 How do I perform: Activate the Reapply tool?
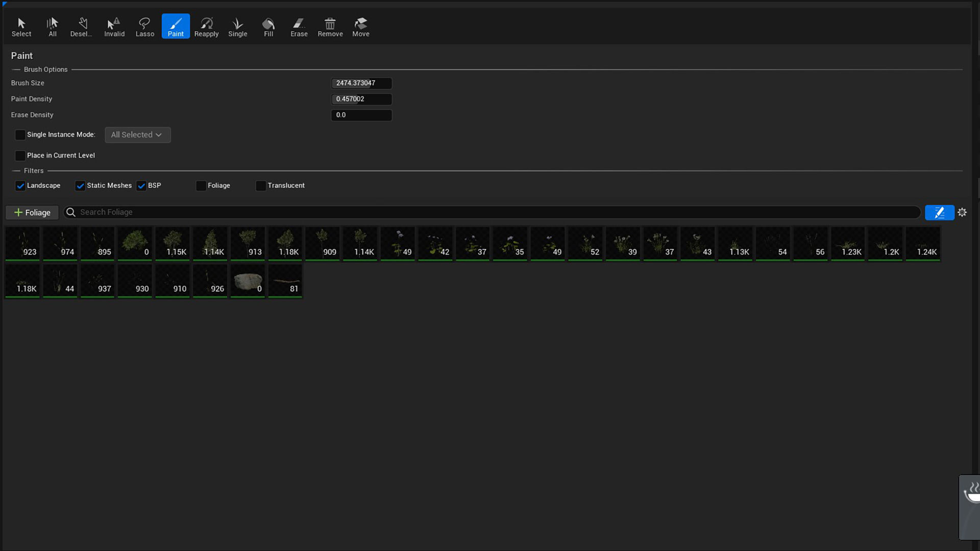point(206,27)
